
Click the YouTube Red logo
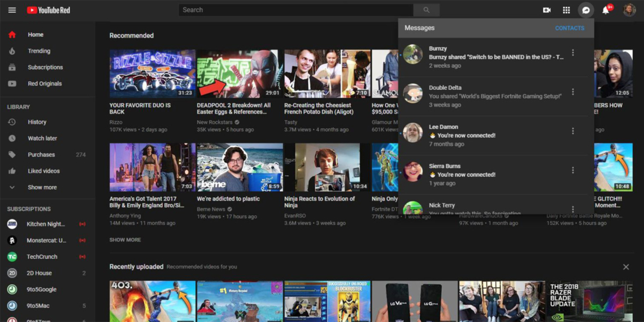point(49,10)
